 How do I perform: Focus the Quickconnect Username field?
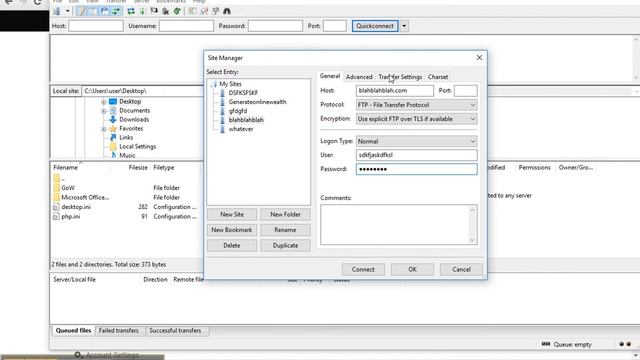click(x=186, y=26)
